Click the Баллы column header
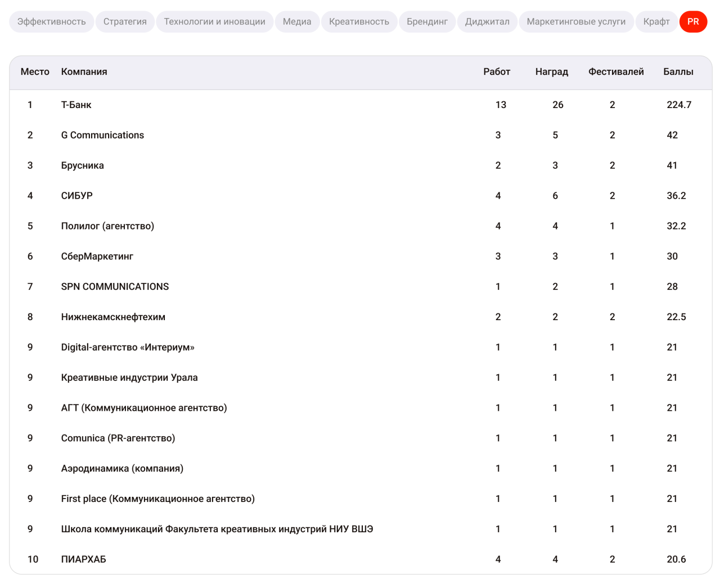The height and width of the screenshot is (588, 720). pyautogui.click(x=678, y=72)
